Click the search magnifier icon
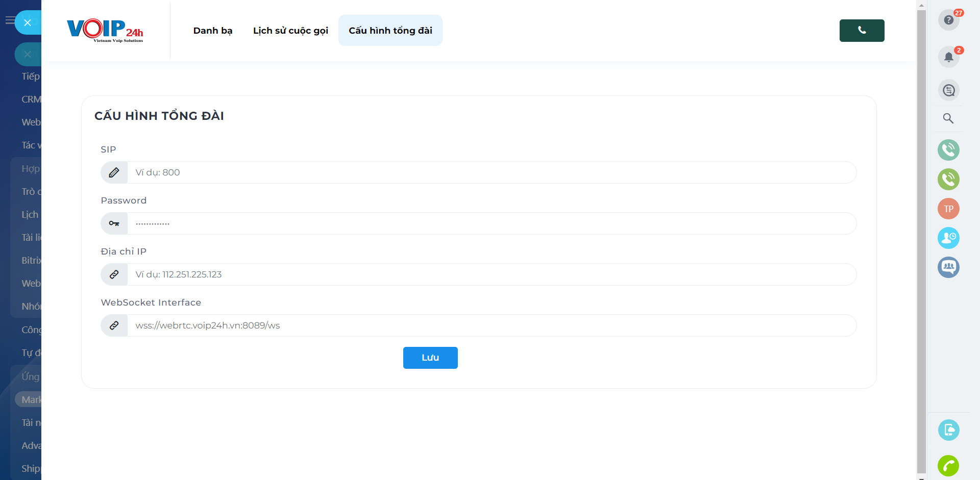980x480 pixels. [948, 118]
